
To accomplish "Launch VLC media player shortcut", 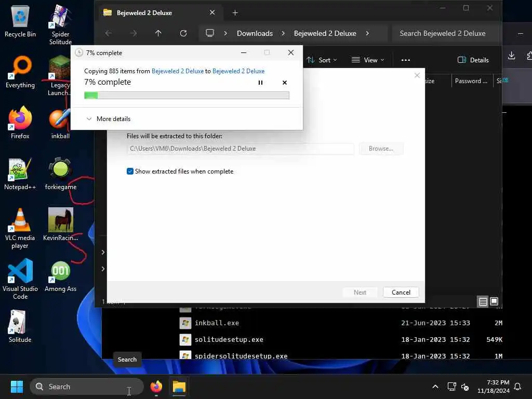I will pos(20,229).
